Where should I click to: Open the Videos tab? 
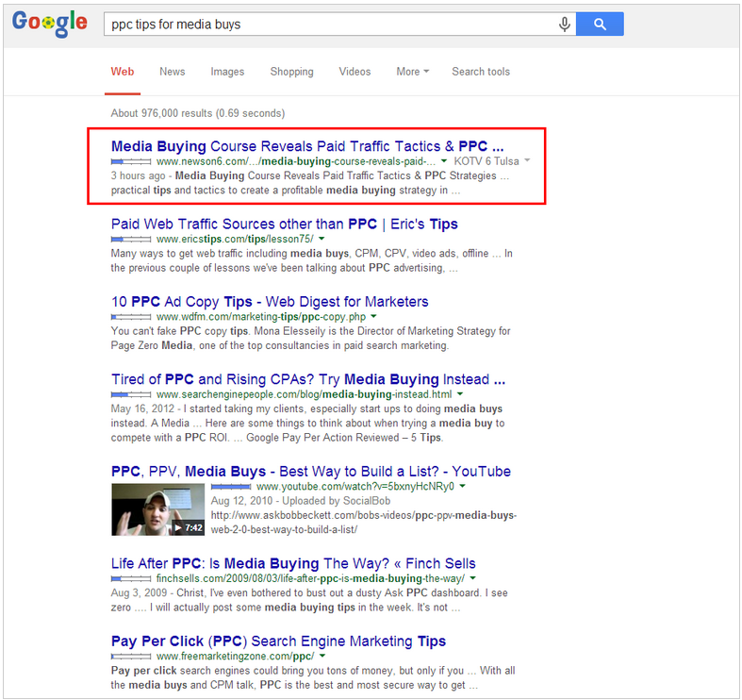click(355, 72)
